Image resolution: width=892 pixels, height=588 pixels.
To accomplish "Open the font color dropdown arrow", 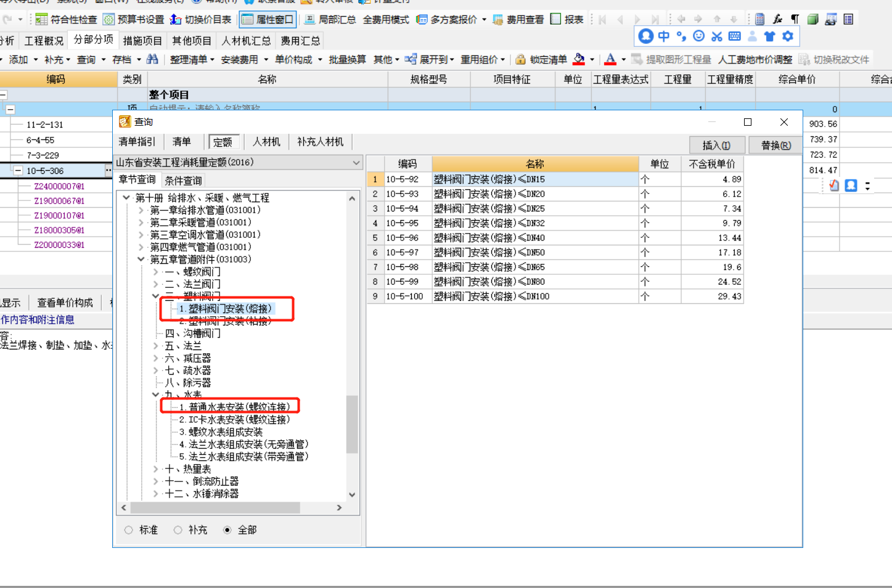I will (x=623, y=60).
